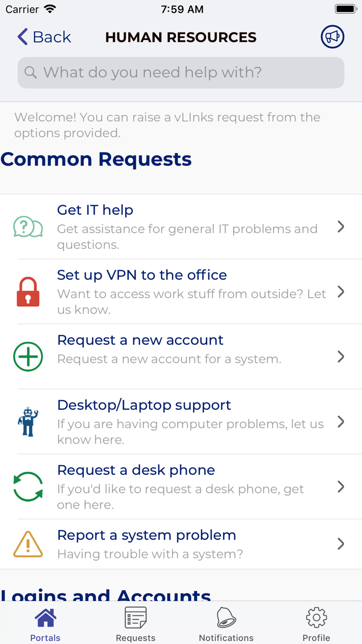Screen dimensions: 362x644
Task: Click the yellow warning triangle icon
Action: pos(27,544)
